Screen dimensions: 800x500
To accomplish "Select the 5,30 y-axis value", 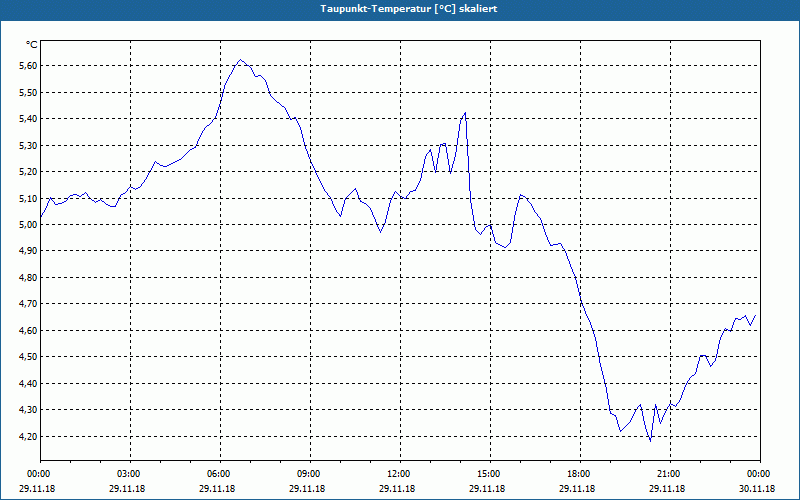I will point(29,145).
